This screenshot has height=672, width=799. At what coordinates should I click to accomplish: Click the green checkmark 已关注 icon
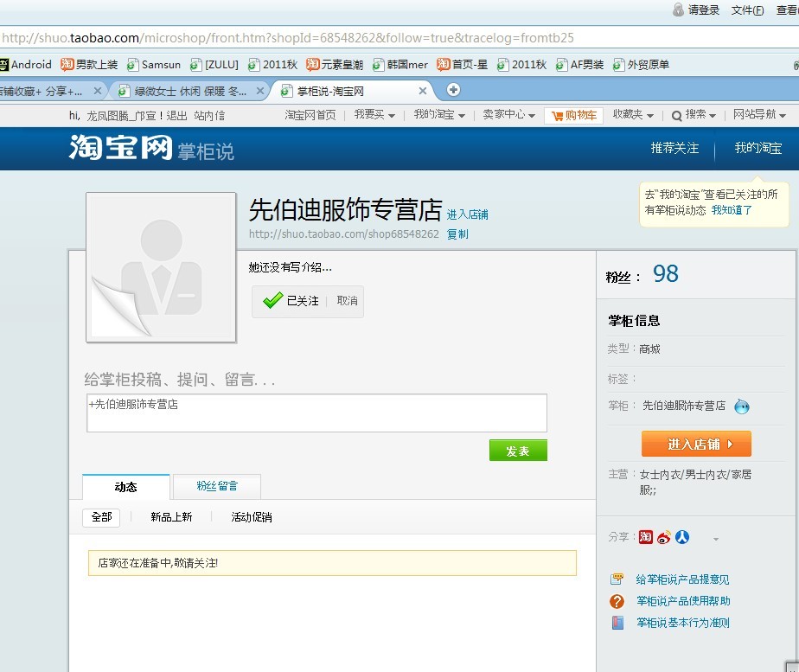272,300
